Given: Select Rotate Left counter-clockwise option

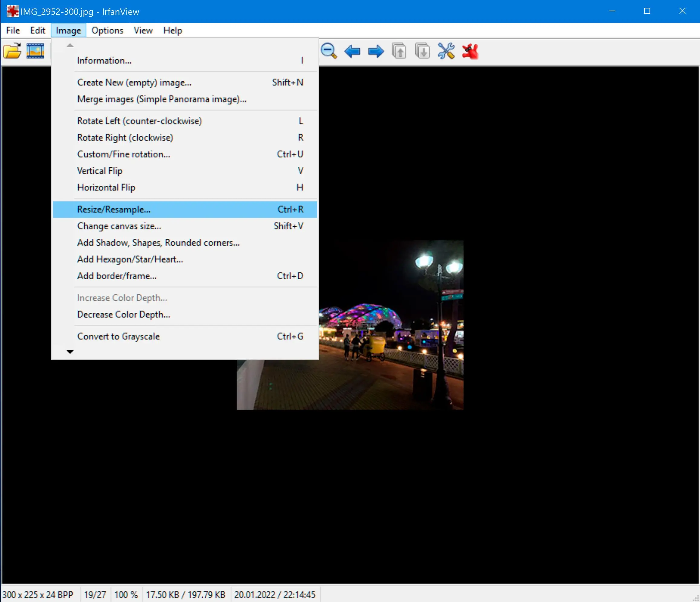Looking at the screenshot, I should click(140, 121).
